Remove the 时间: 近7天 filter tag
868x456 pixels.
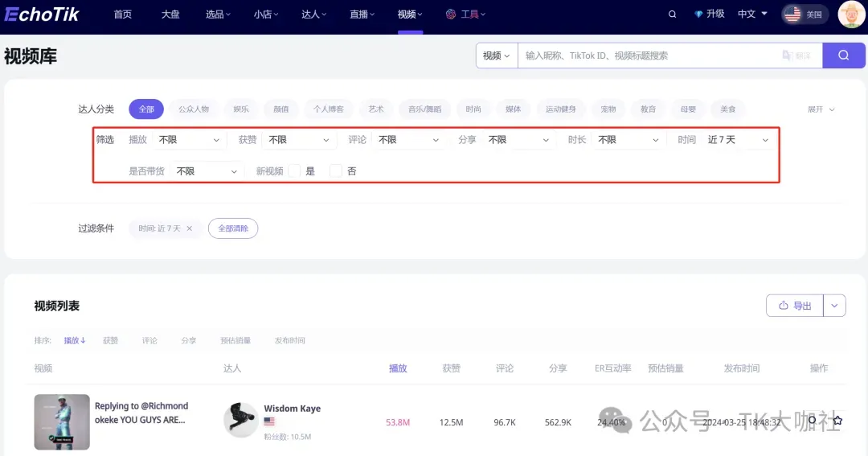[x=190, y=228]
